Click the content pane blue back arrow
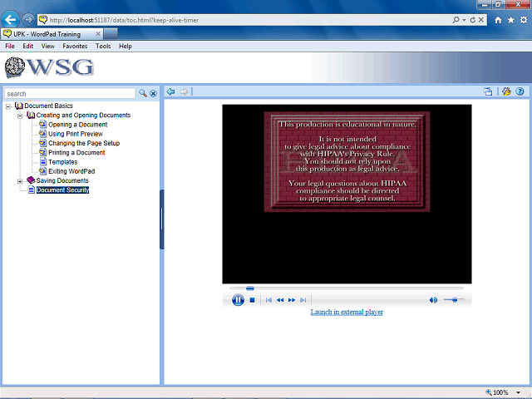The height and width of the screenshot is (399, 532). click(x=170, y=91)
